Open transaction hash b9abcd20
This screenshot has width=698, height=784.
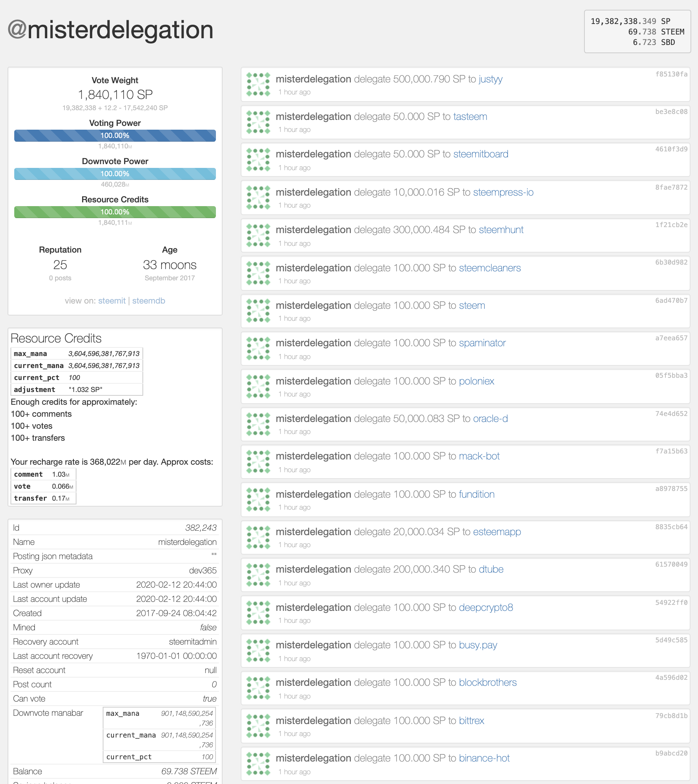click(x=671, y=753)
